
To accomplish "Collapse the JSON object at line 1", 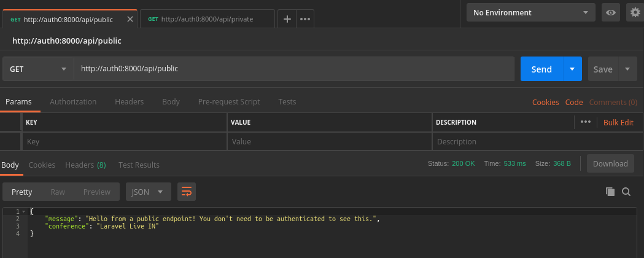I will point(23,211).
